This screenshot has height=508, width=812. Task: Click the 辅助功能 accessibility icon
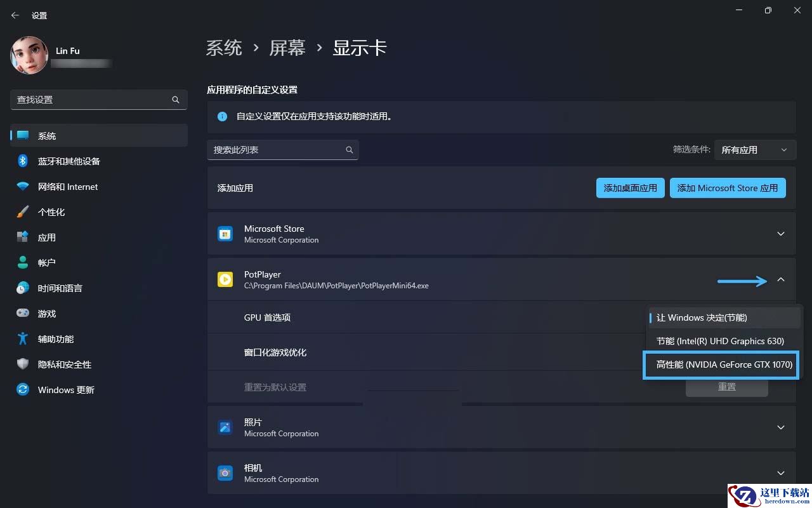23,339
